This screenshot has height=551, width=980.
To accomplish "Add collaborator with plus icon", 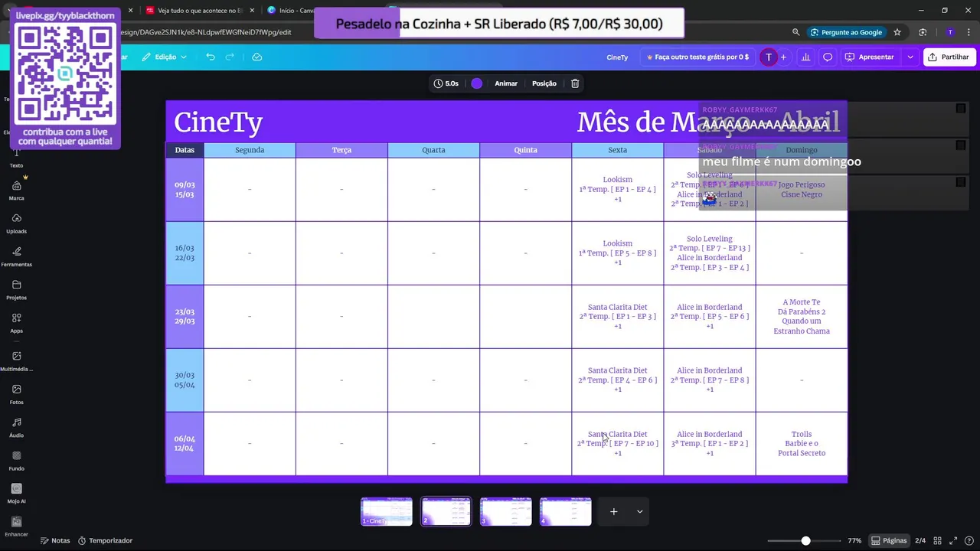I will [783, 57].
